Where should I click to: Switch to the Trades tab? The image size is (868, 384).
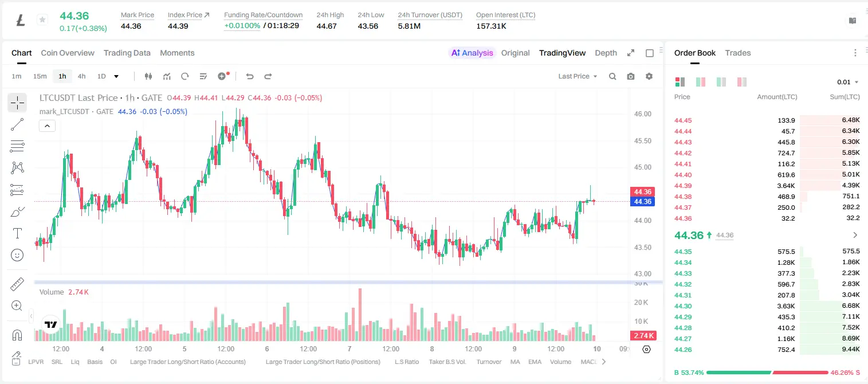point(738,53)
